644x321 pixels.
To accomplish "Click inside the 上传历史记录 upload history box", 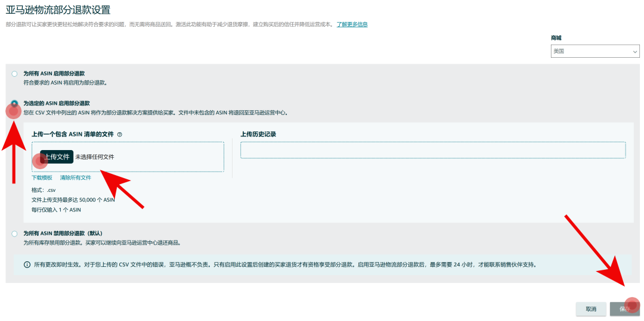I will [432, 150].
